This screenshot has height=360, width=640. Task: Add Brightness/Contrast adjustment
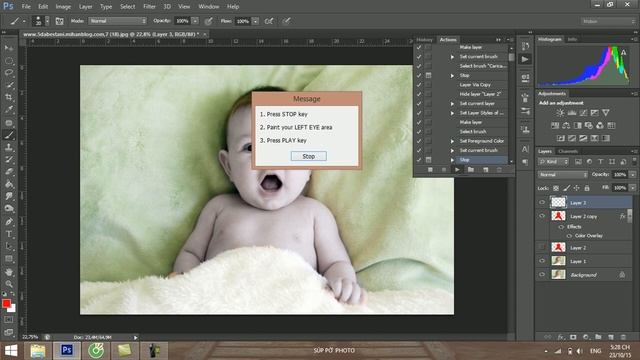pos(560,113)
